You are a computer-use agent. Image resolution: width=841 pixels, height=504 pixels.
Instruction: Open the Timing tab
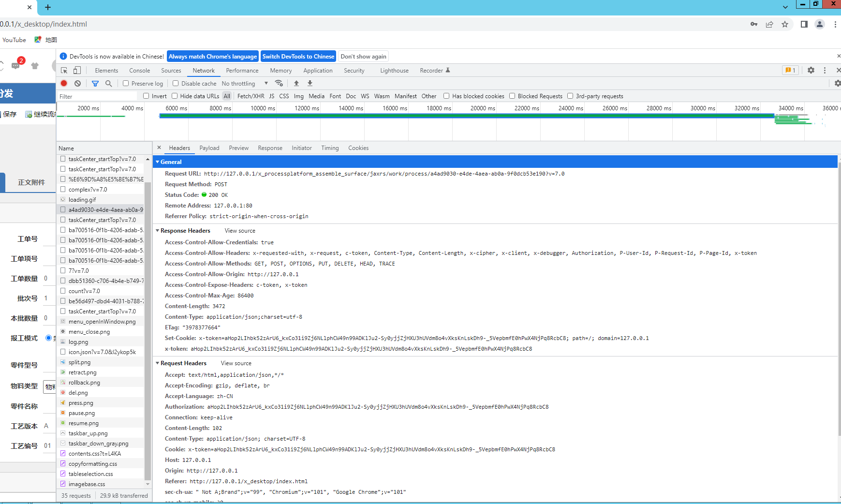(x=330, y=148)
